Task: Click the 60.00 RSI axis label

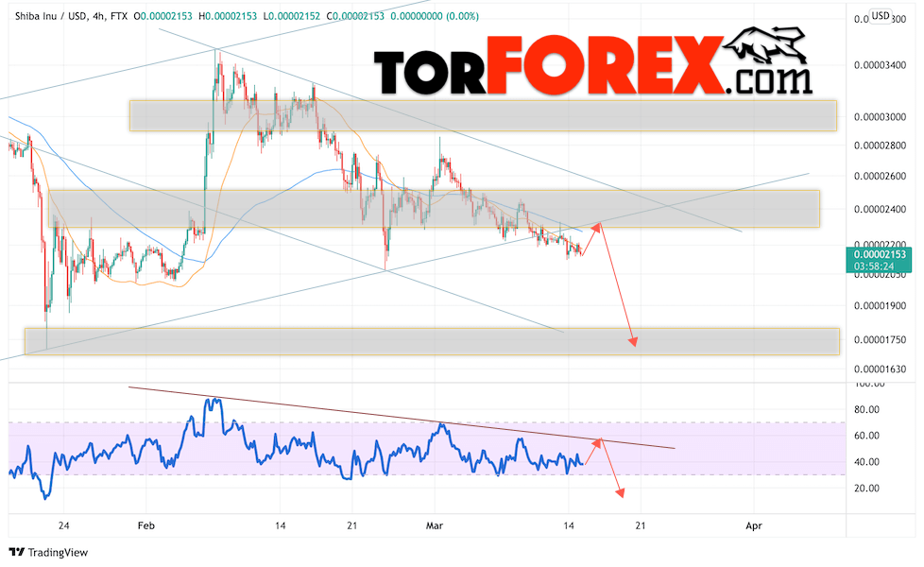Action: (866, 437)
